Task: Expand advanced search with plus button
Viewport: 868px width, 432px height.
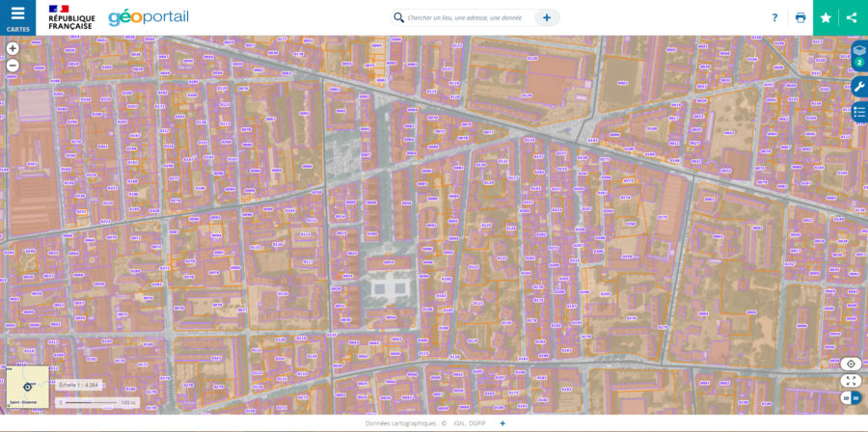Action: pyautogui.click(x=547, y=17)
